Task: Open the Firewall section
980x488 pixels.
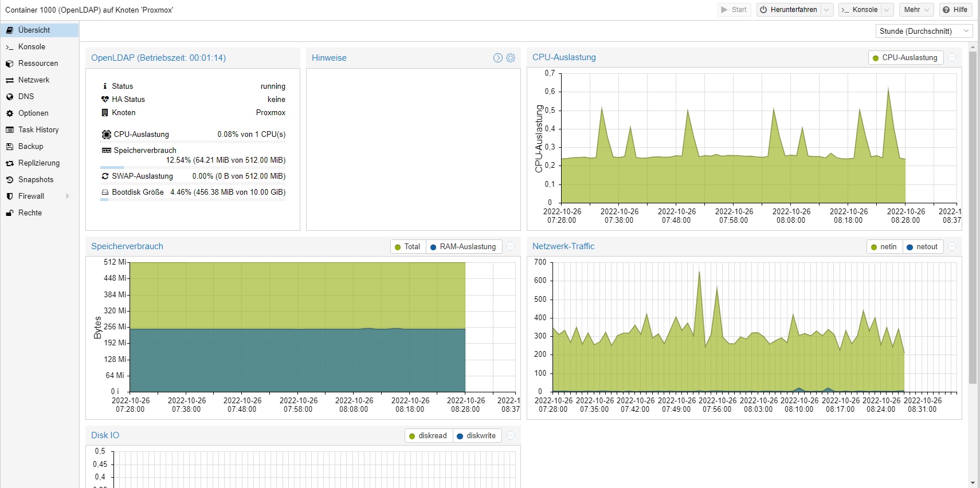Action: [40, 196]
